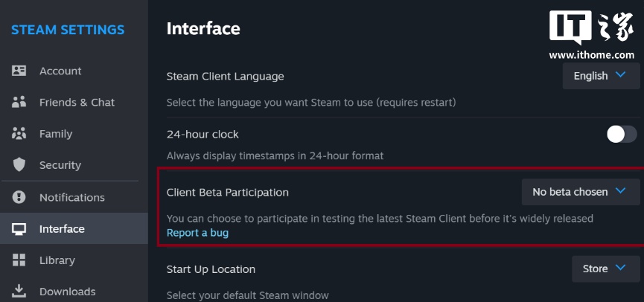Click the Notifications alert icon
This screenshot has width=644, height=302.
(x=19, y=197)
